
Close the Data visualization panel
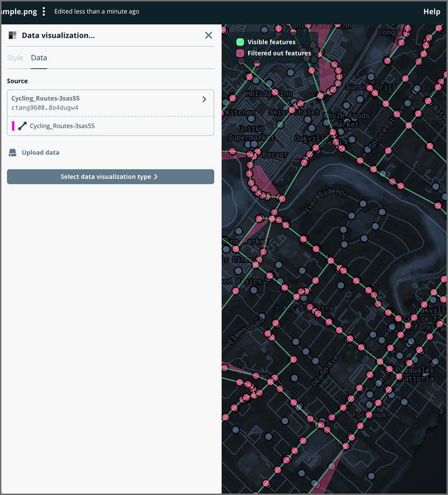(x=208, y=35)
